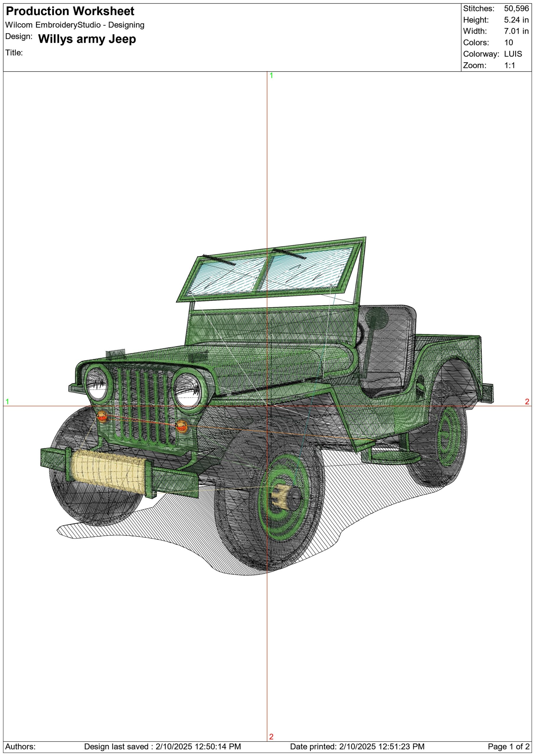Click green marker '1' at left of horizontal axis
This screenshot has width=535, height=756.
click(x=7, y=402)
